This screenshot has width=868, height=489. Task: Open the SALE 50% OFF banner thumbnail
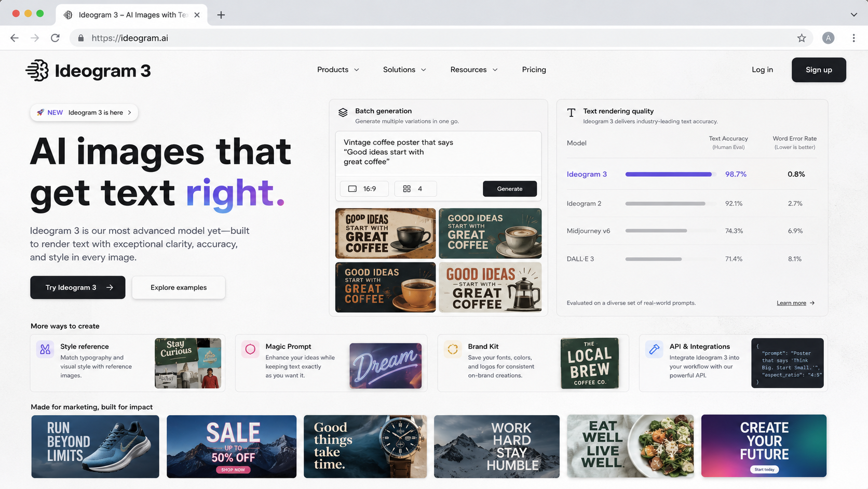[x=232, y=446]
